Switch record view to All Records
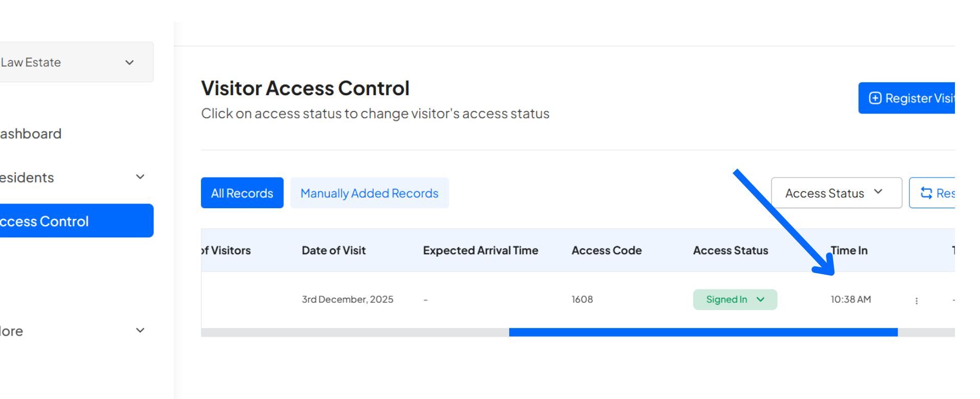The image size is (980, 399). [x=242, y=193]
